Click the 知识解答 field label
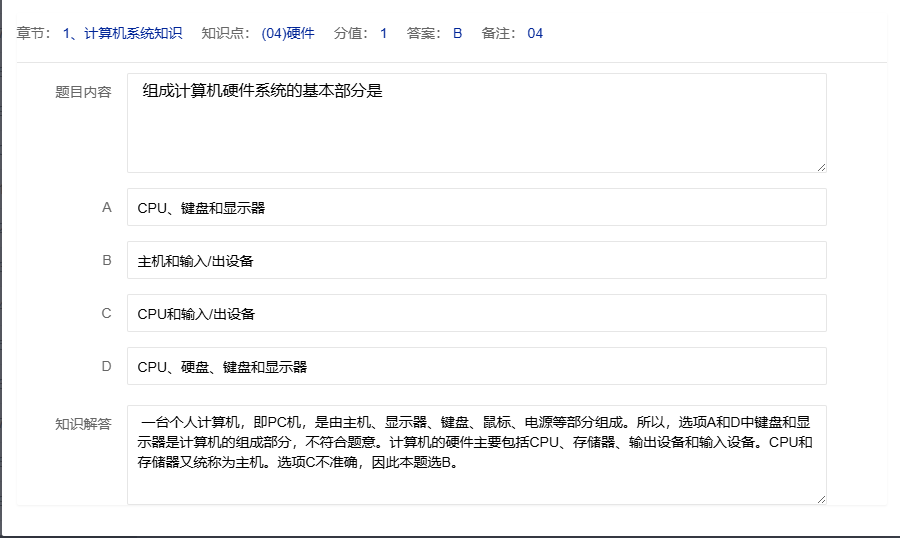Viewport: 900px width, 538px height. click(x=83, y=423)
